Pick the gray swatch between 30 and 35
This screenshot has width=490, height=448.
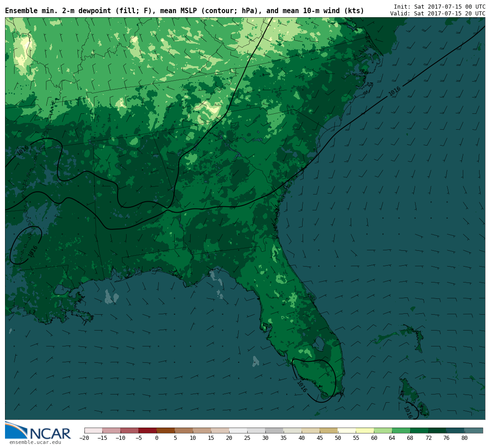(x=274, y=430)
